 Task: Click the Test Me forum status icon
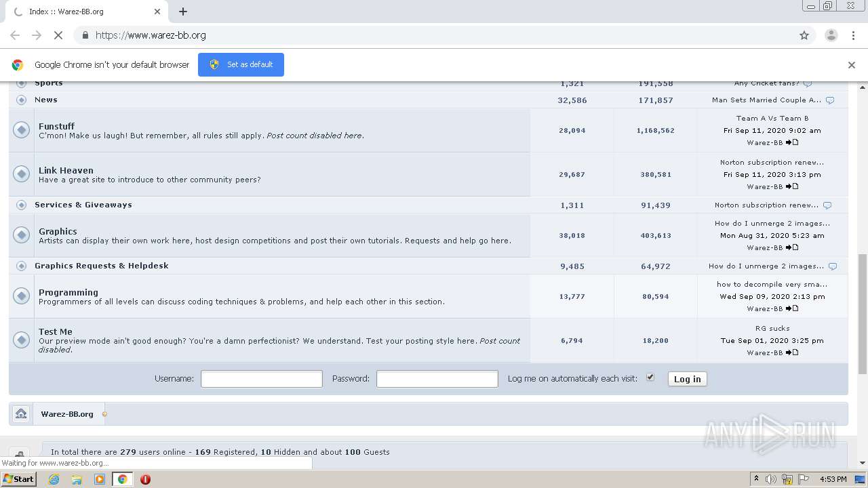click(x=22, y=340)
